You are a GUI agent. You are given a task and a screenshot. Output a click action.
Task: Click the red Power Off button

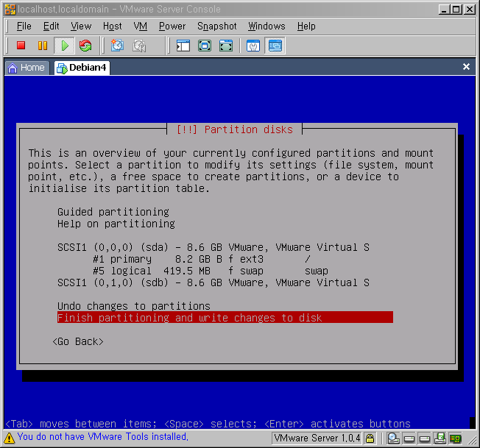pyautogui.click(x=21, y=46)
